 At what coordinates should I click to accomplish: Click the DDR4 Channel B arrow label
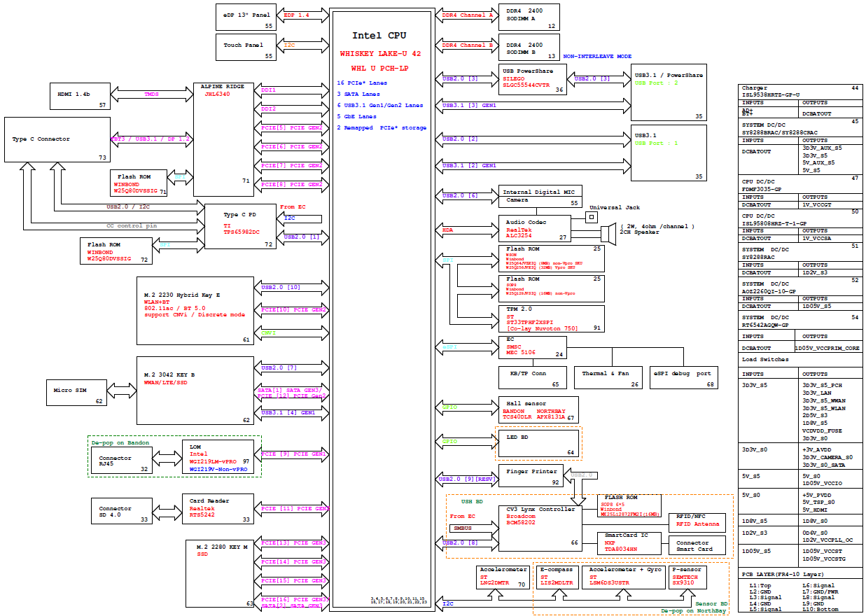tap(468, 45)
